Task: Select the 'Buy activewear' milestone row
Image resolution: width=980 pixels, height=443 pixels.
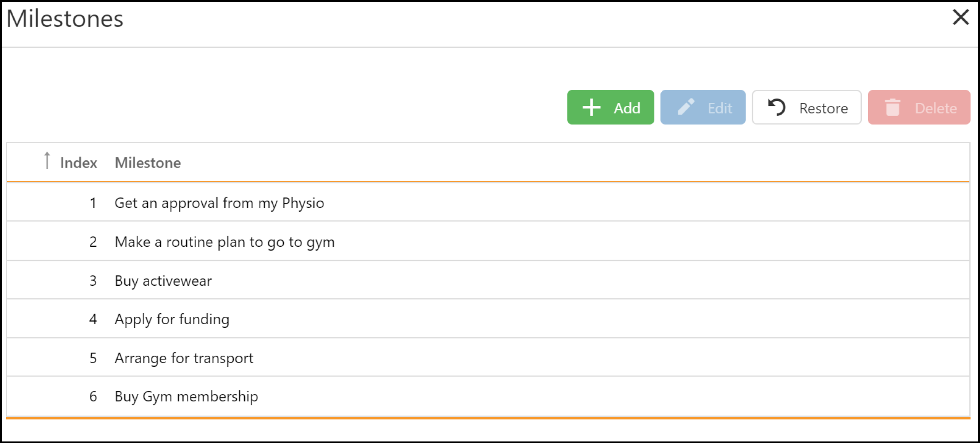Action: pos(488,280)
